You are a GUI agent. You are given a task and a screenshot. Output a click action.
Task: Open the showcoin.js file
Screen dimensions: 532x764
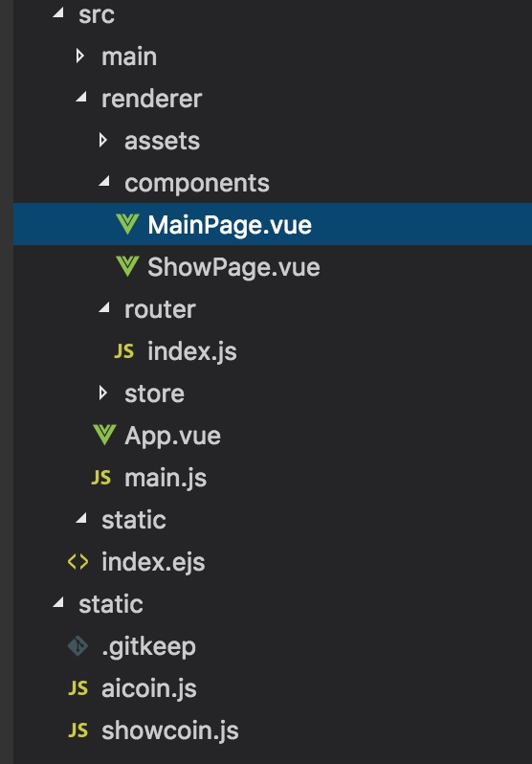coord(170,730)
